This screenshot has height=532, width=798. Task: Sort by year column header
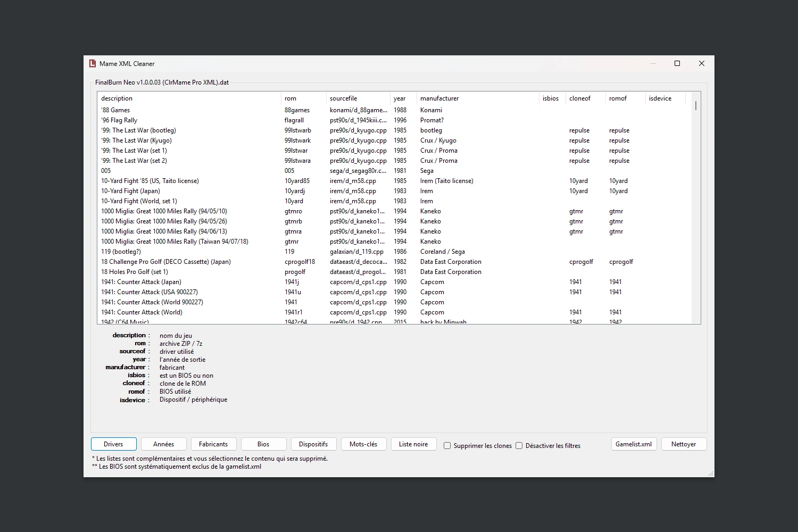[403, 98]
